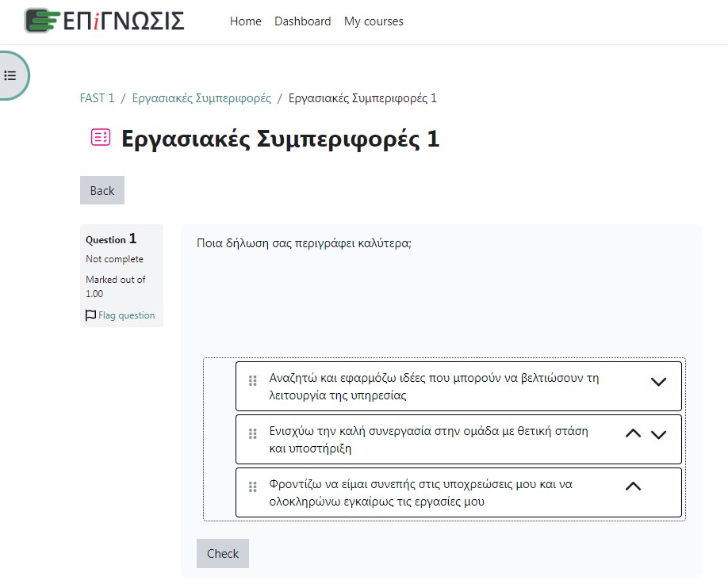Go to Dashboard in top navigation

[303, 21]
